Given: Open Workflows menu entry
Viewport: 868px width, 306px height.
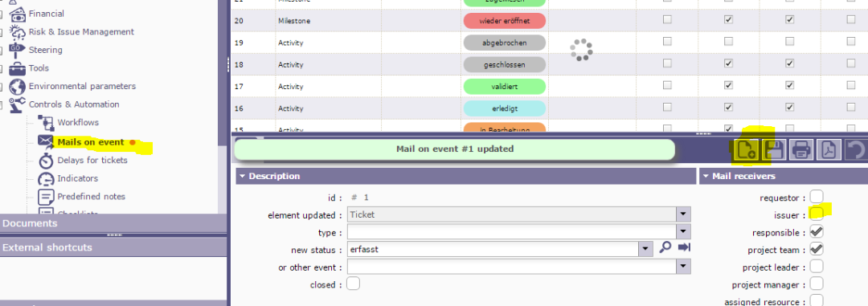Looking at the screenshot, I should point(78,122).
